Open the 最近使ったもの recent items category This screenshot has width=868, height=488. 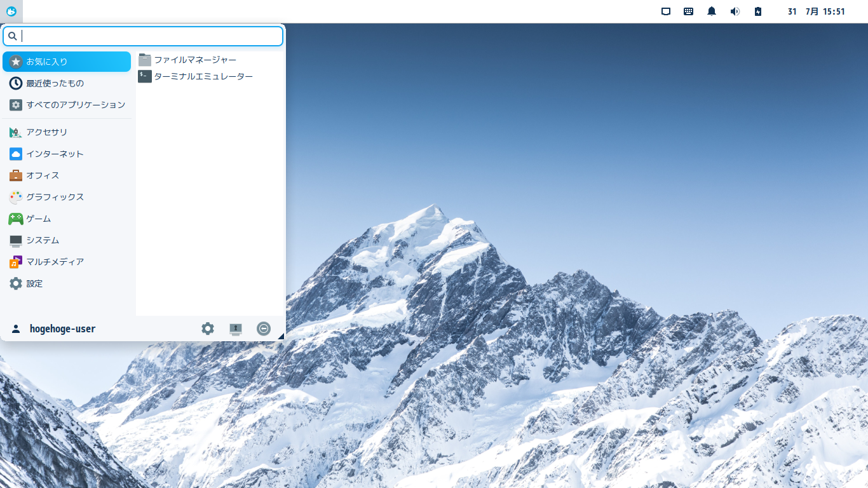pyautogui.click(x=67, y=83)
